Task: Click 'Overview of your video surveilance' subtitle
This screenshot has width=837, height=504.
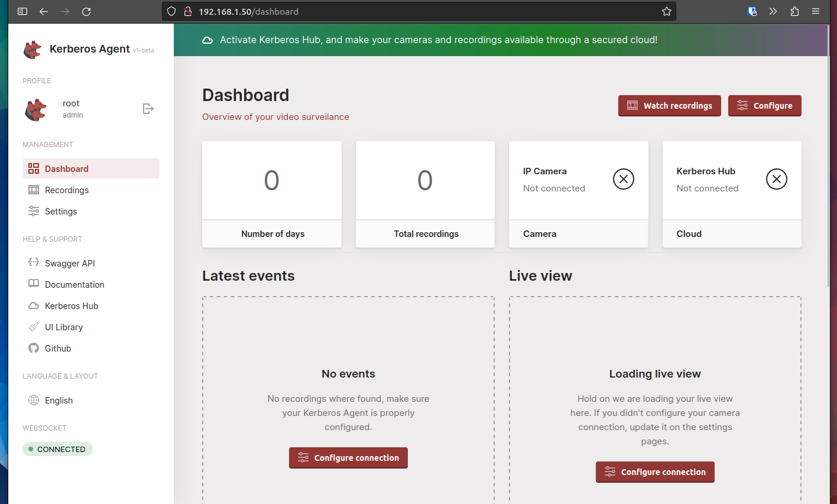Action: coord(275,117)
